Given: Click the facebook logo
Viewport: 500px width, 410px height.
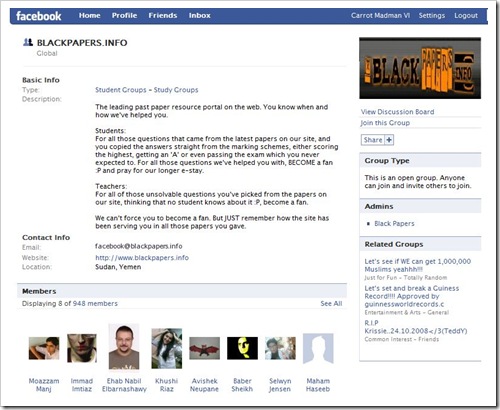Looking at the screenshot, I should click(x=39, y=16).
